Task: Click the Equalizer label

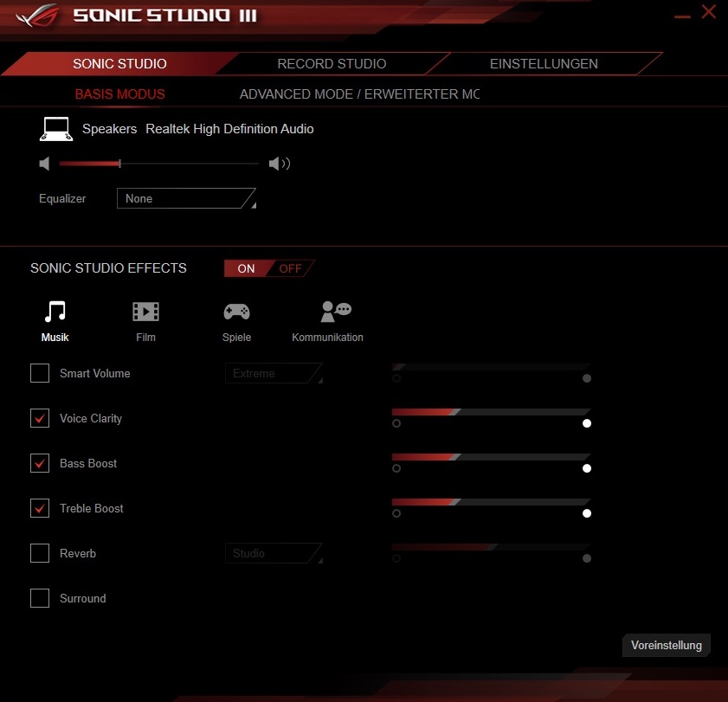Action: point(62,199)
